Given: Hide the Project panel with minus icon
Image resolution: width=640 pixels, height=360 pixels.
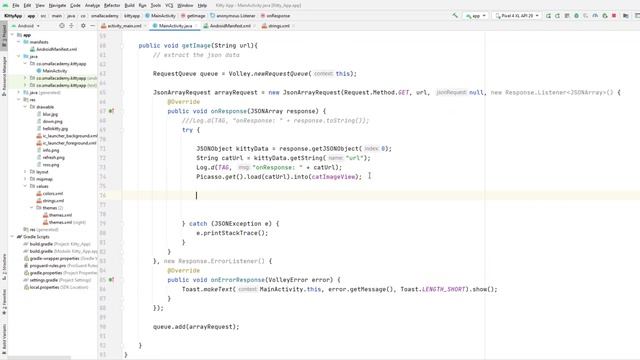Looking at the screenshot, I should point(92,26).
